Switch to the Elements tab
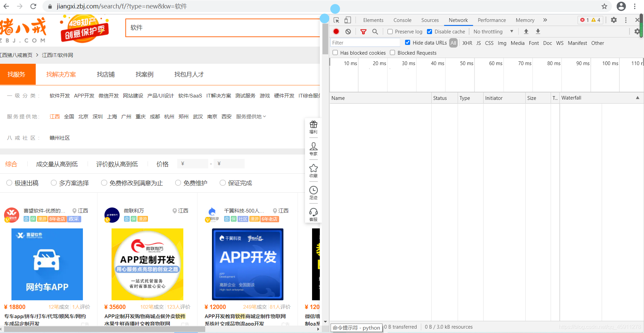This screenshot has height=333, width=644. (x=373, y=20)
